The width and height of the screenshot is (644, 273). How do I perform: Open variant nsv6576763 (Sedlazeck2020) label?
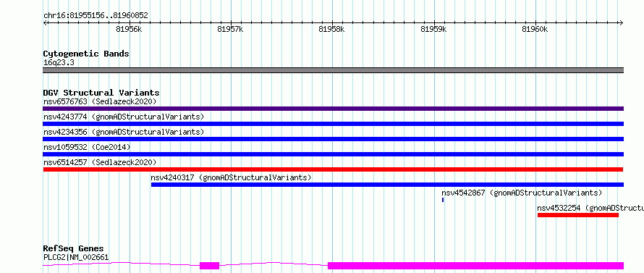100,101
